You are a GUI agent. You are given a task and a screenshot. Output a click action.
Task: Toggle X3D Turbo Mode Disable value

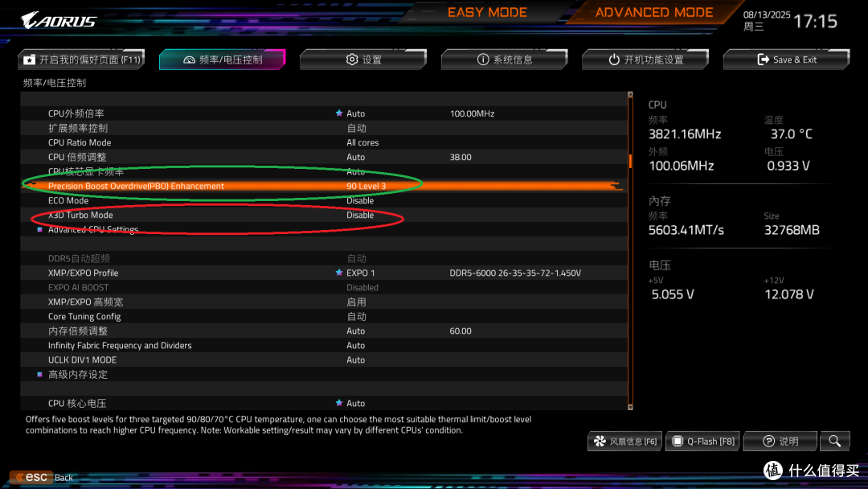click(360, 215)
